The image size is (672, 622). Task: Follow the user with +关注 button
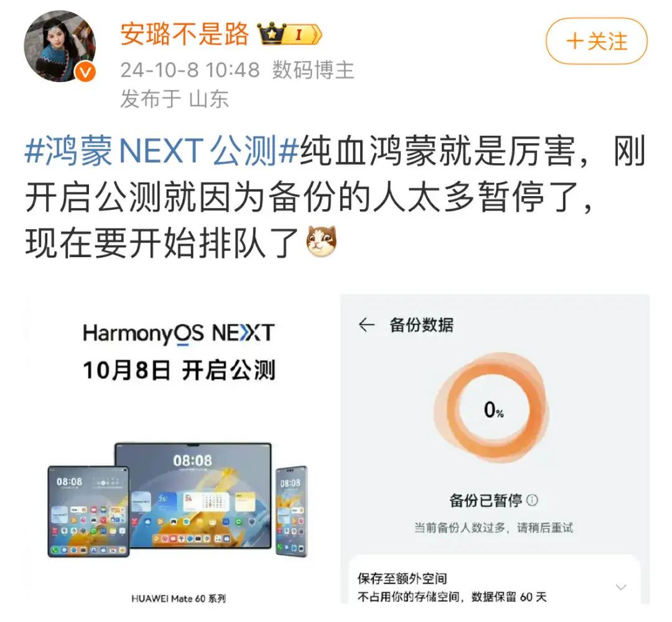click(597, 41)
